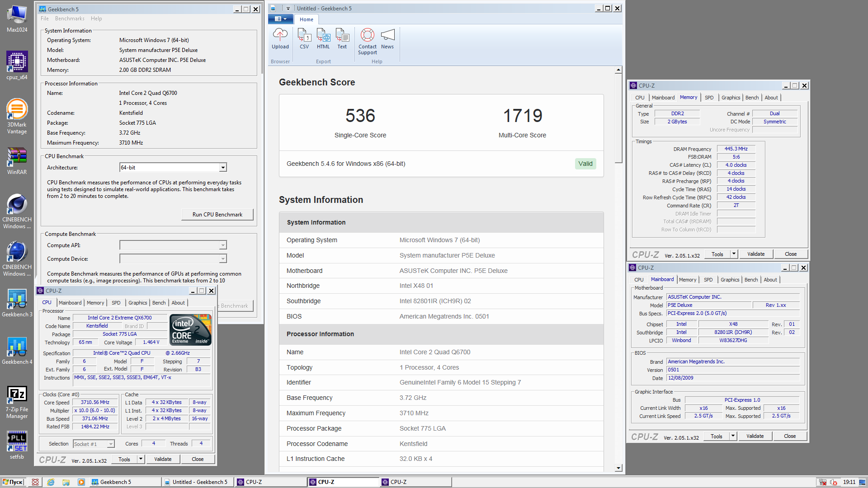Export results as CSV

pyautogui.click(x=304, y=39)
